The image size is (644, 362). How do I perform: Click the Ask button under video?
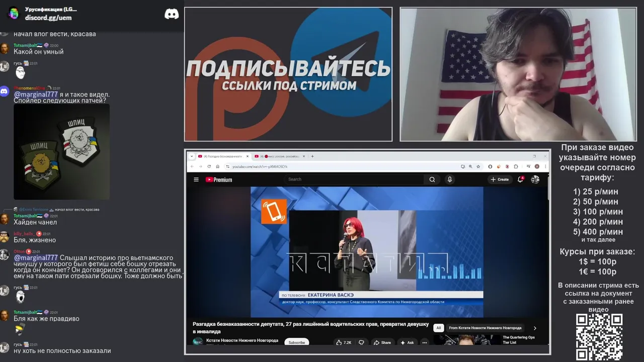pos(407,342)
